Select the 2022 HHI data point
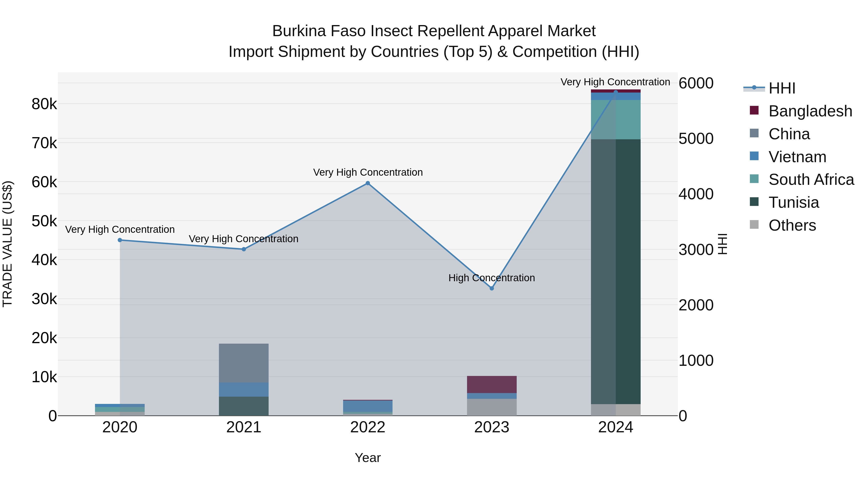This screenshot has width=868, height=488. (368, 183)
